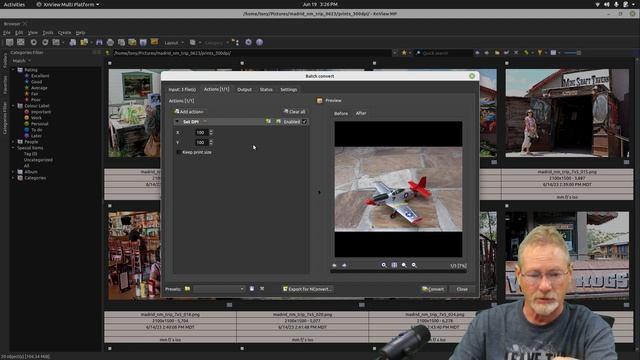Viewport: 640px width, 360px height.
Task: Switch to the Input tab in Batch convert
Action: [182, 89]
